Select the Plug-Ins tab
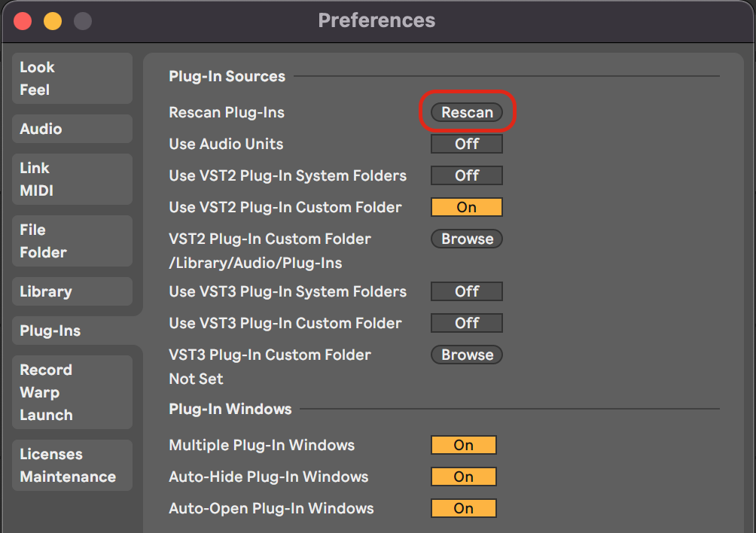Viewport: 756px width, 533px height. [72, 330]
